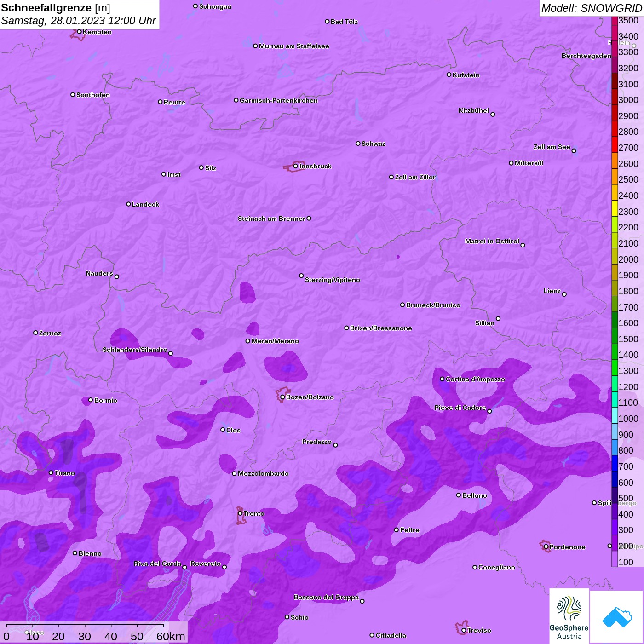This screenshot has width=644, height=644.
Task: Click the cyan 1000 m legend swatch
Action: (x=615, y=415)
